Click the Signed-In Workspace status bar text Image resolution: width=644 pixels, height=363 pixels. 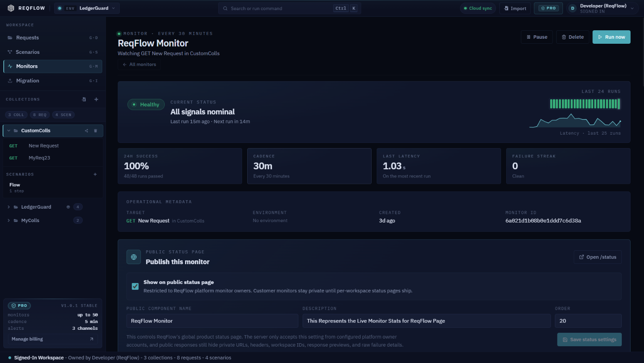[x=39, y=358]
